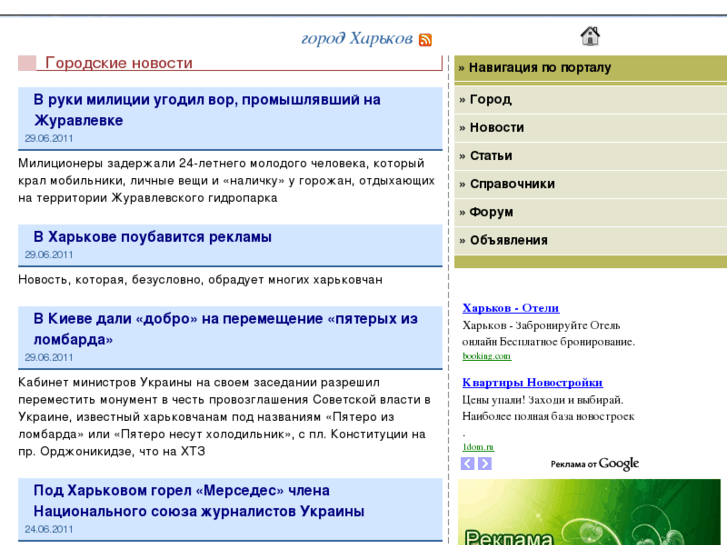Open headline about burning «Мерседес»

coord(199,500)
